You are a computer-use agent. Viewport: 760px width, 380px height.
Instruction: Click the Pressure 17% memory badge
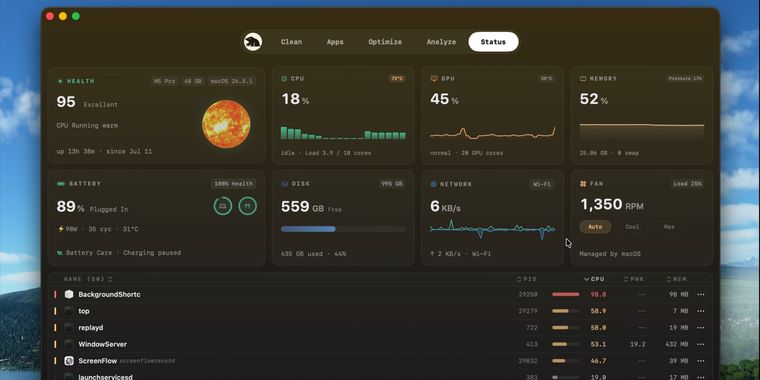685,79
